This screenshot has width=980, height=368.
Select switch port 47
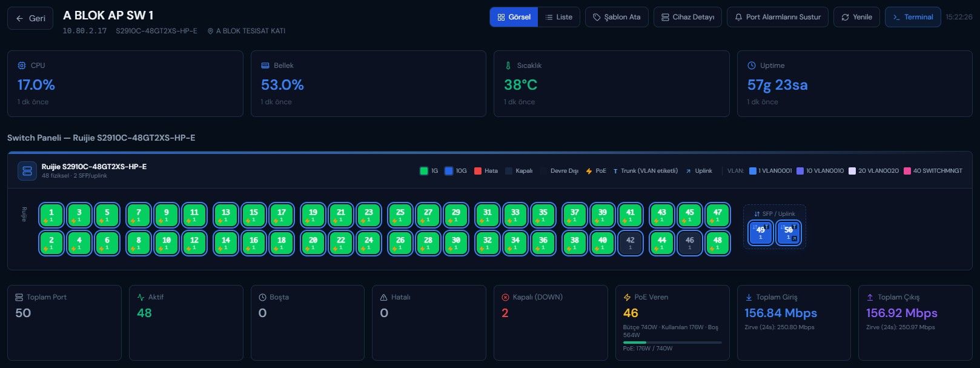[718, 215]
